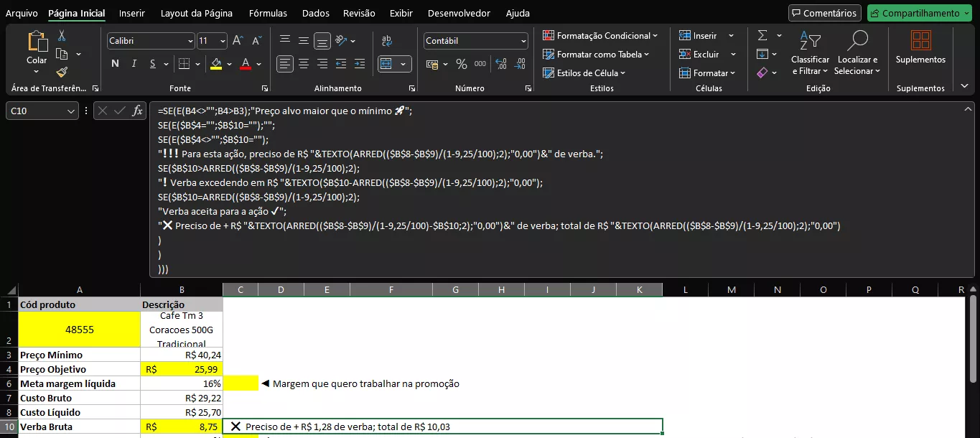This screenshot has width=980, height=438.
Task: Click accounting number format icon
Action: tap(432, 64)
